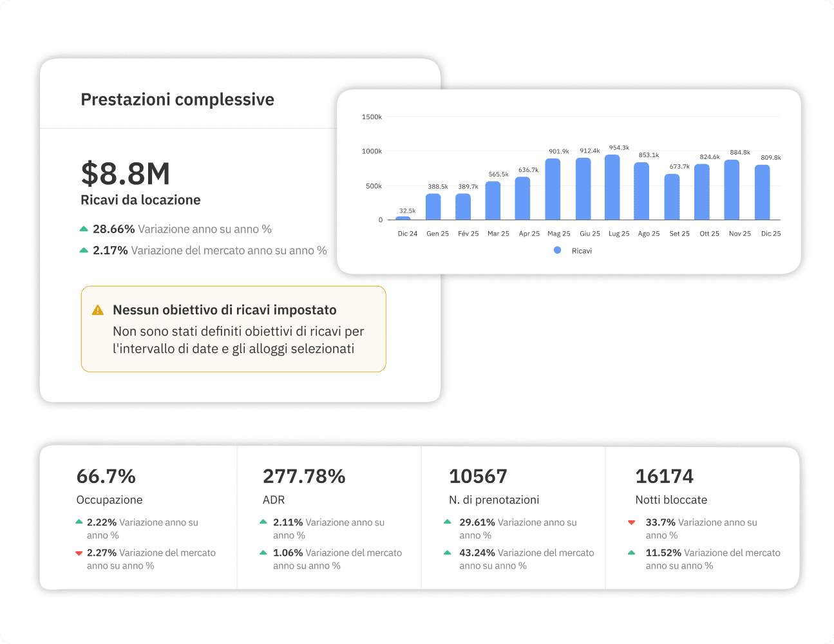Click the red down-arrow beside 33.7% on Notti bloccate
Viewport: 834px width, 644px height.
pos(632,522)
